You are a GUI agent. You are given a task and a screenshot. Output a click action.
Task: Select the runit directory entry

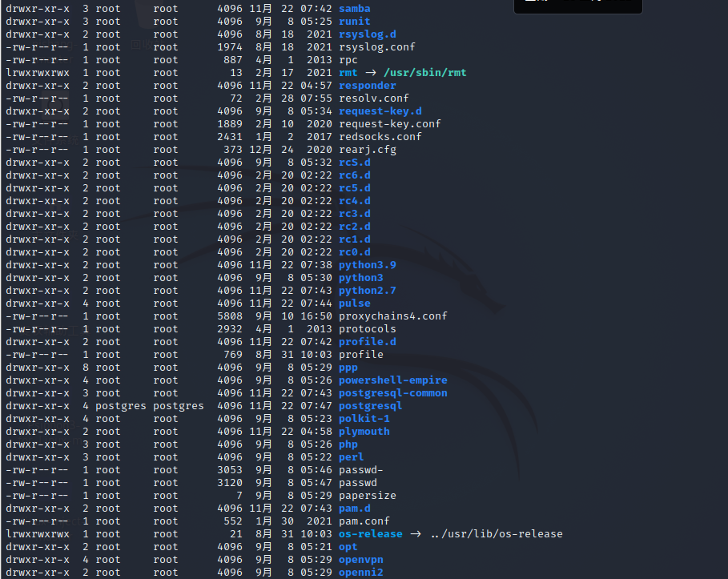click(354, 22)
